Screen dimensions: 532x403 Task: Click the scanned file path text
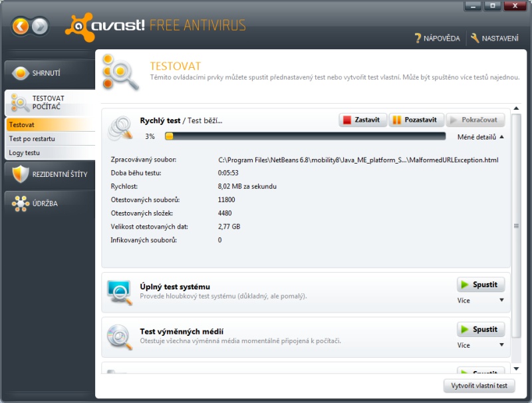pos(358,160)
